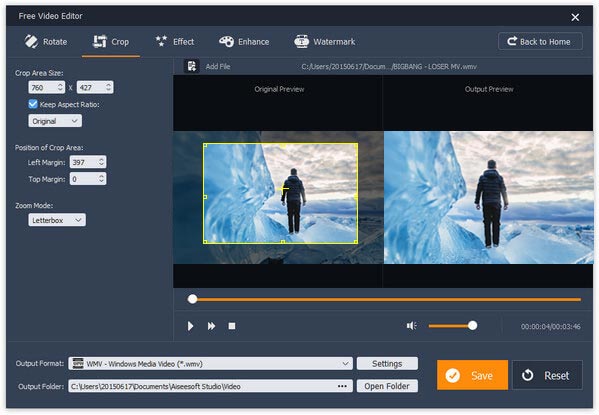
Task: Click the Crop Area Size label
Action: (x=39, y=73)
